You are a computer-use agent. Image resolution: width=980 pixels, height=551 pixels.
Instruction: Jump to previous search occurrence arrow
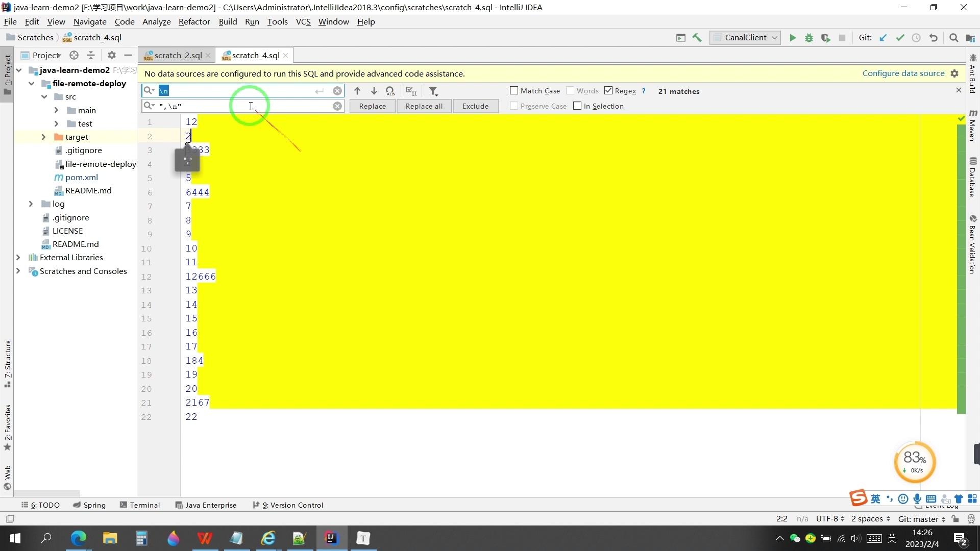(357, 91)
